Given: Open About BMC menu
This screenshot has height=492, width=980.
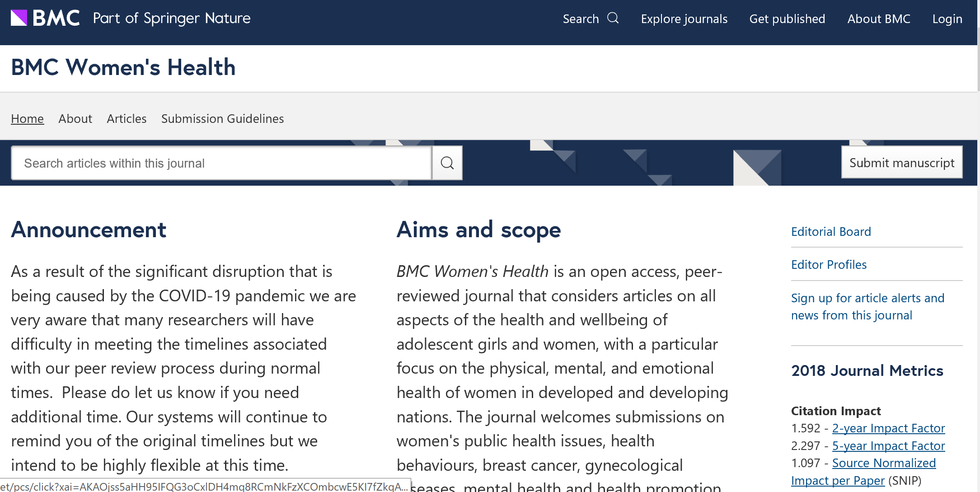Looking at the screenshot, I should coord(879,19).
